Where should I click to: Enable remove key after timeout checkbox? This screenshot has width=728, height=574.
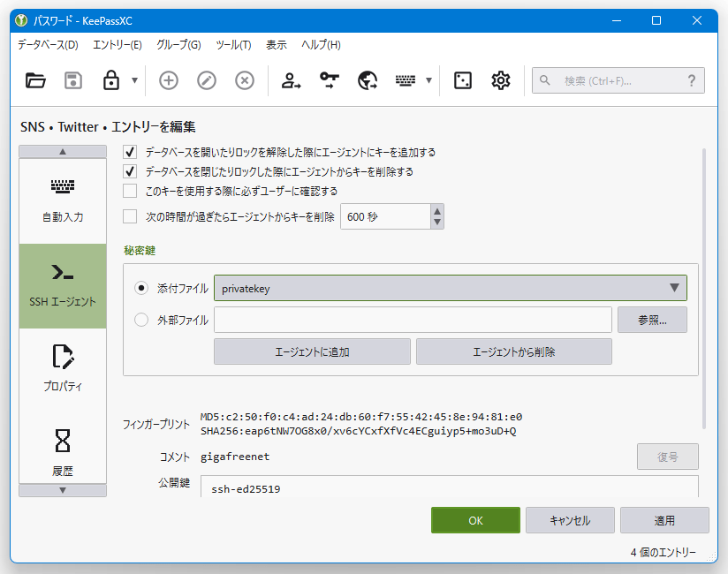(130, 216)
